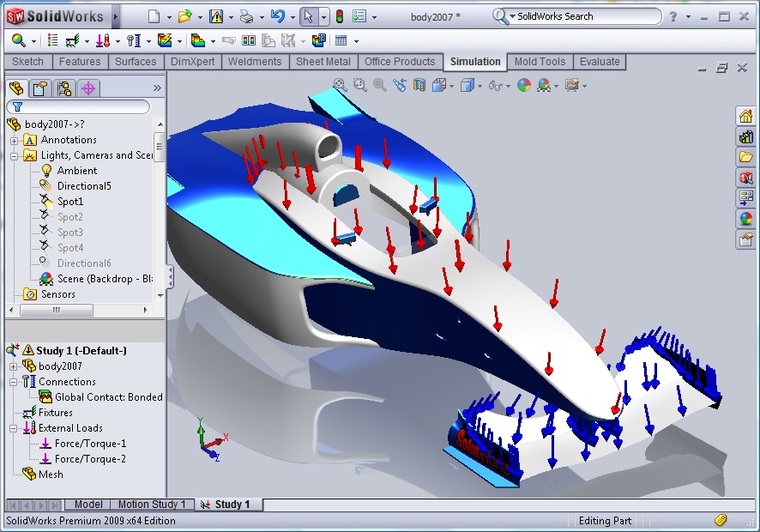
Task: Switch to the Sketch tab
Action: tap(27, 62)
